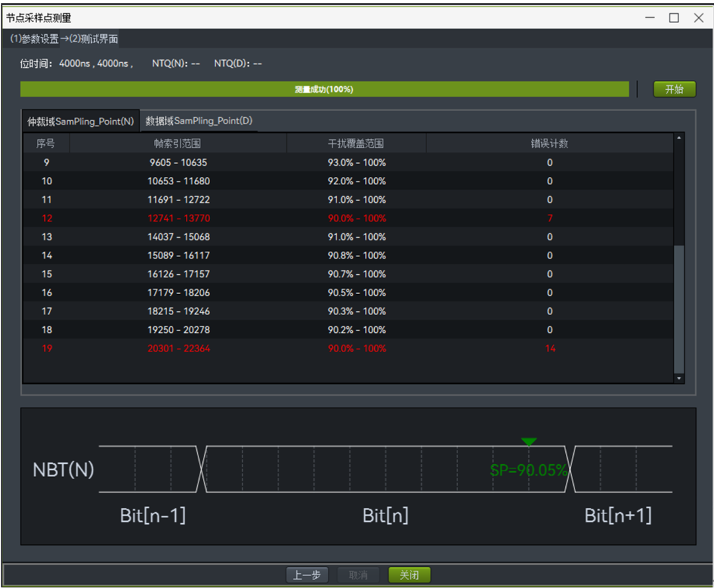The height and width of the screenshot is (588, 714).
Task: Click the 帧索引范围 column header
Action: pos(178,143)
